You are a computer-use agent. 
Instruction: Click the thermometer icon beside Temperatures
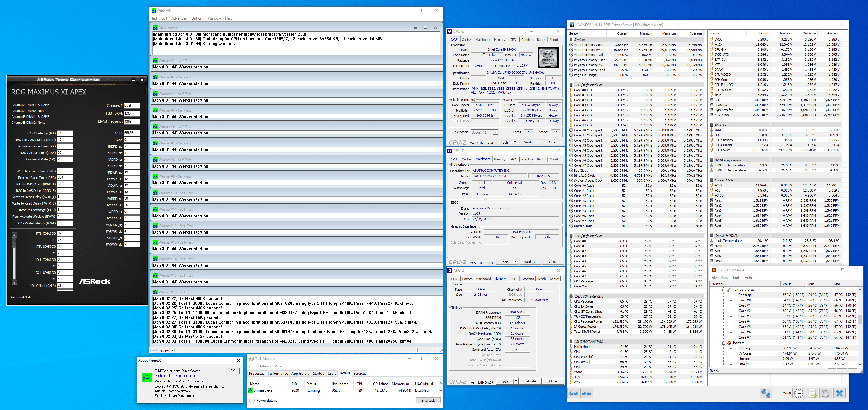pyautogui.click(x=729, y=290)
